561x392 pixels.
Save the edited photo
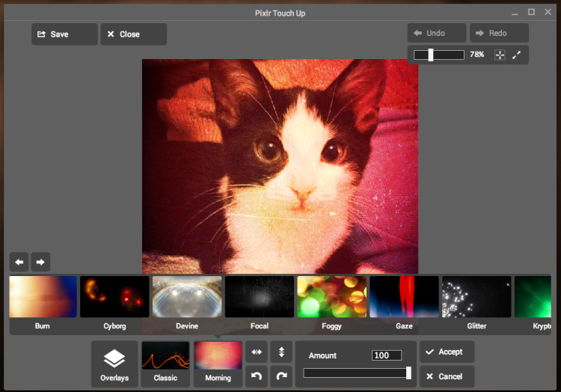[64, 34]
